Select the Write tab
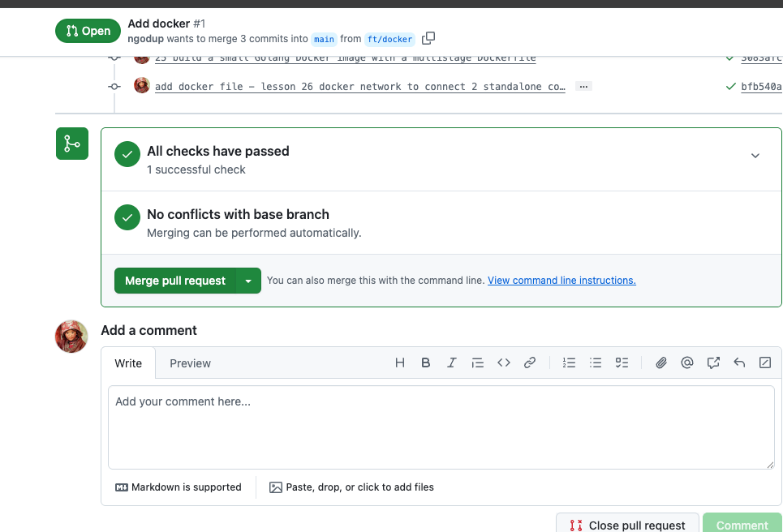This screenshot has width=783, height=532. pyautogui.click(x=128, y=363)
